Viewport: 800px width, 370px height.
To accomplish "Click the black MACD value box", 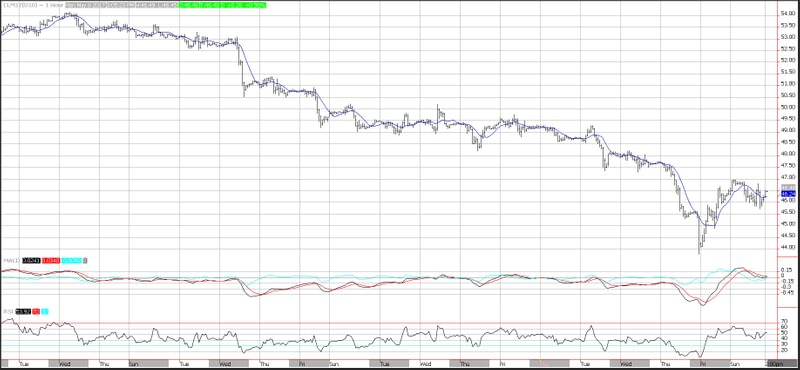I will pos(31,260).
